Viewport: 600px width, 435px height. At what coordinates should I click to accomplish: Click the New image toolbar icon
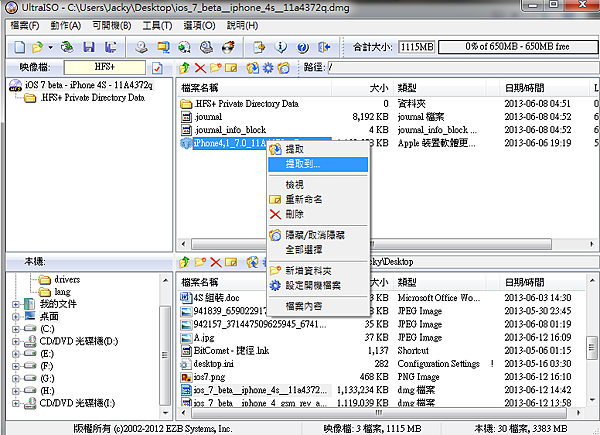click(x=20, y=47)
